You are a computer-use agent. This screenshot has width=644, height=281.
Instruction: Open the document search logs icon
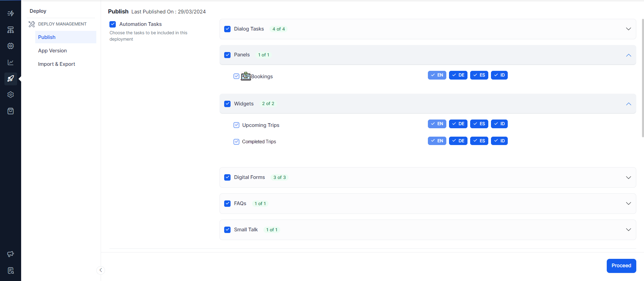10,271
